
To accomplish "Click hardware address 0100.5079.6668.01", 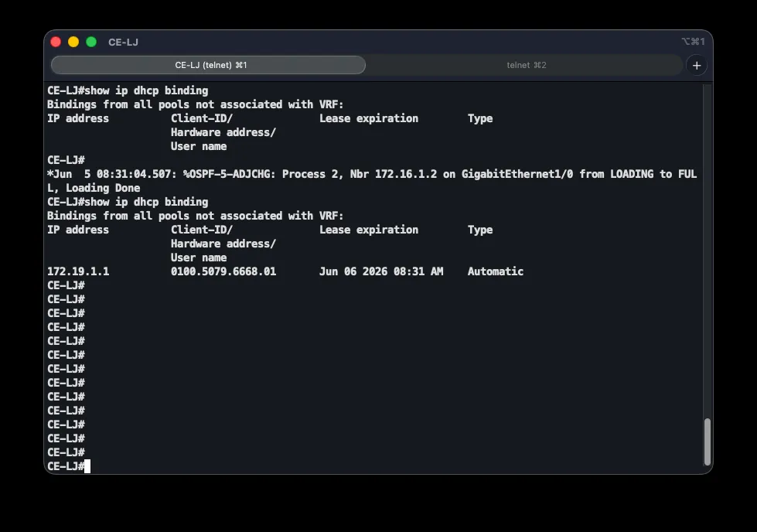I will (x=223, y=271).
